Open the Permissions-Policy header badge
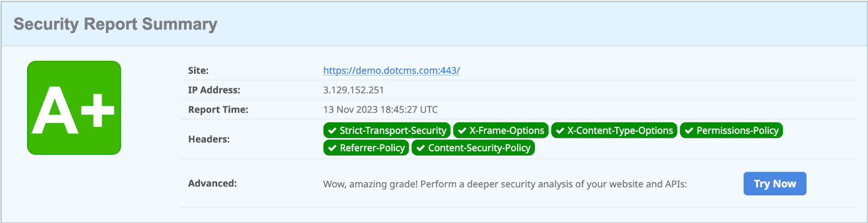 click(x=731, y=131)
